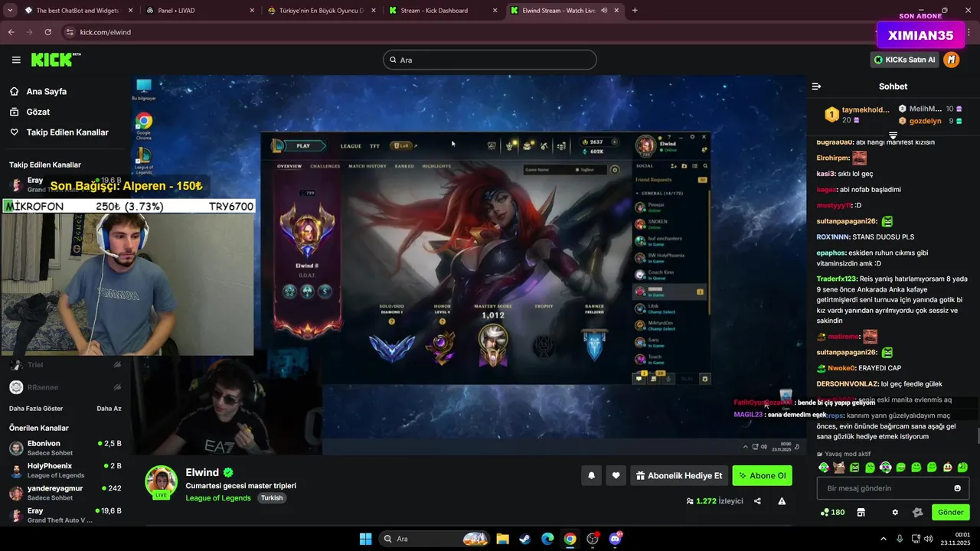Click the gray star badge icon near Gönder

[918, 512]
